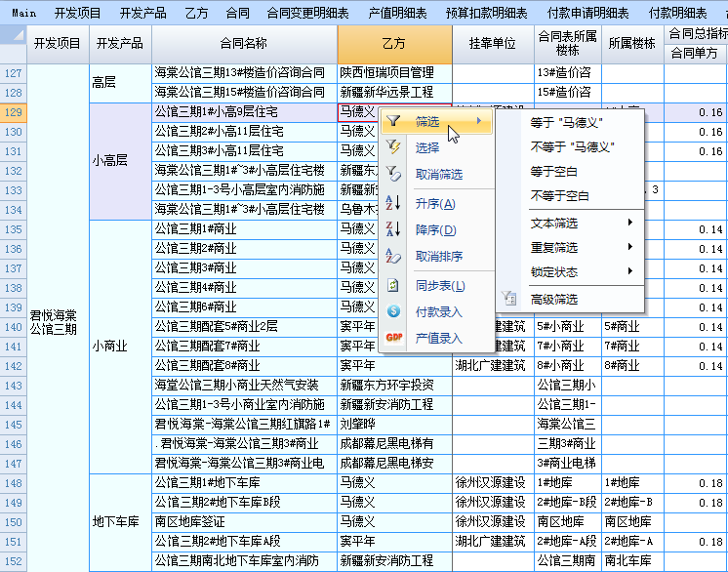Viewport: 728px width, 572px height.
Task: Expand the 文本筛选 submenu arrow
Action: (x=630, y=223)
